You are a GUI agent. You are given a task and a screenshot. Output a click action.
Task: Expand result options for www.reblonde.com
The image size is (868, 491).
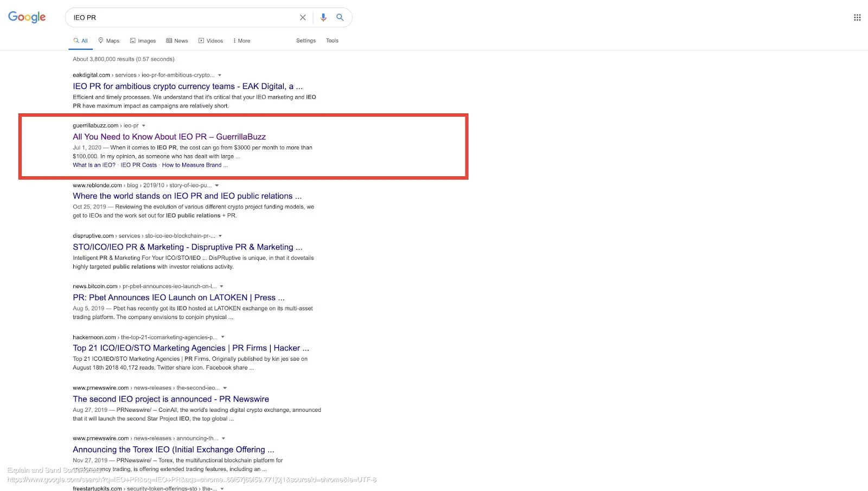tap(216, 185)
